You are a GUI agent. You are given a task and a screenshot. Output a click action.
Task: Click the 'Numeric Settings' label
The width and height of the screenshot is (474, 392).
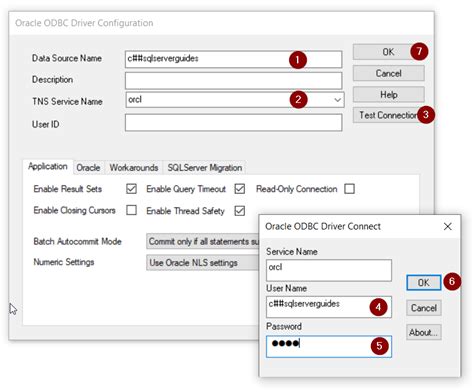pos(64,262)
